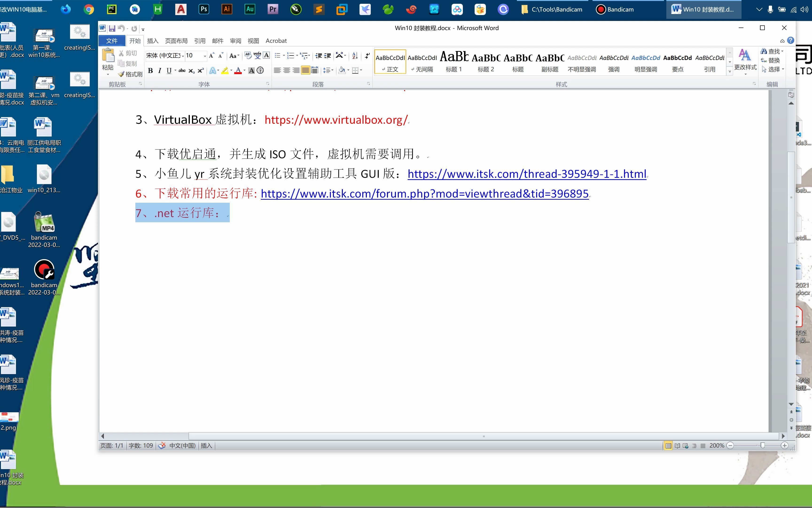Click the Shrink Font icon
812x508 pixels.
tap(221, 56)
